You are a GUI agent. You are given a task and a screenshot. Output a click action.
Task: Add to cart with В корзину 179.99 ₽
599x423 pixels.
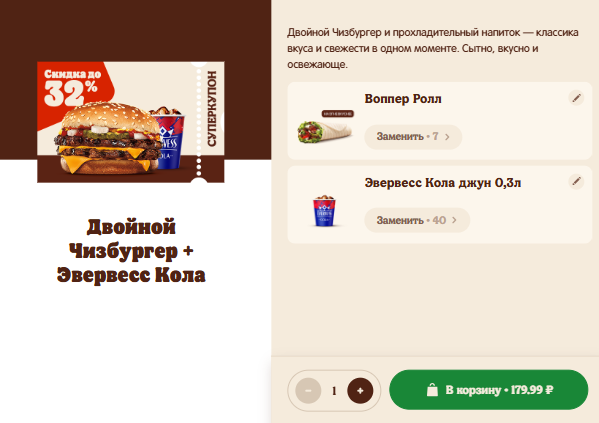point(489,390)
